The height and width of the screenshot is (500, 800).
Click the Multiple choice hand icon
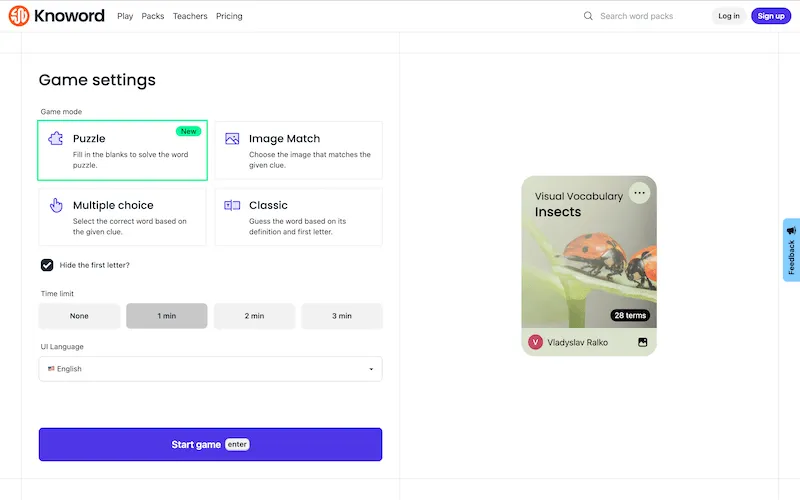pos(56,205)
